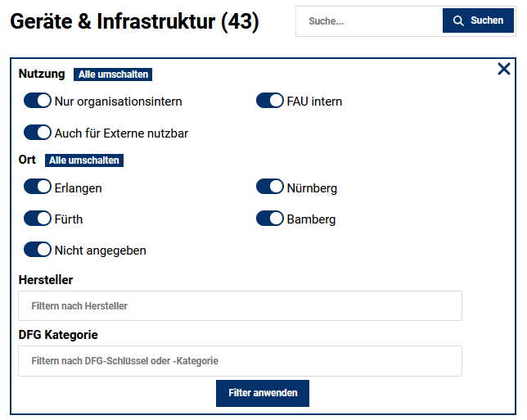Toggle the Erlangen location switch

tap(38, 187)
